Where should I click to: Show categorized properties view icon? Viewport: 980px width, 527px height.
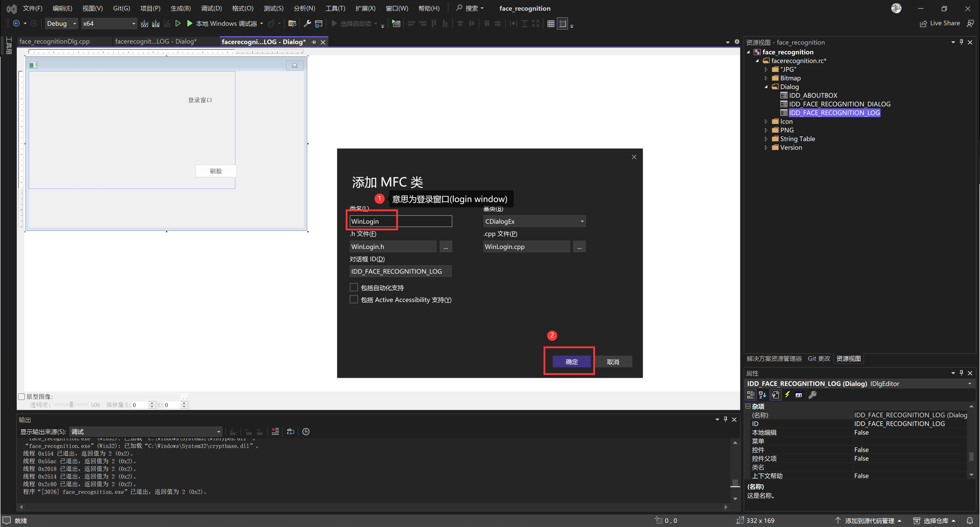751,395
